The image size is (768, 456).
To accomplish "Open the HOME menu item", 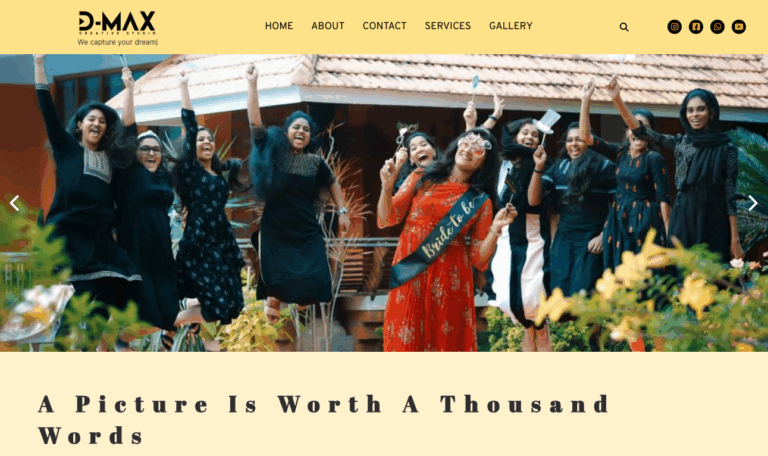I will (x=279, y=26).
